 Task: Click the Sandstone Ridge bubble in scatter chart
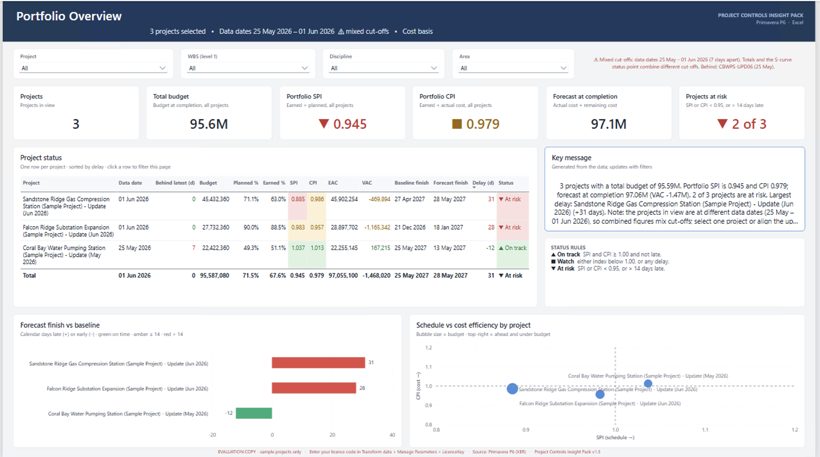(x=512, y=389)
